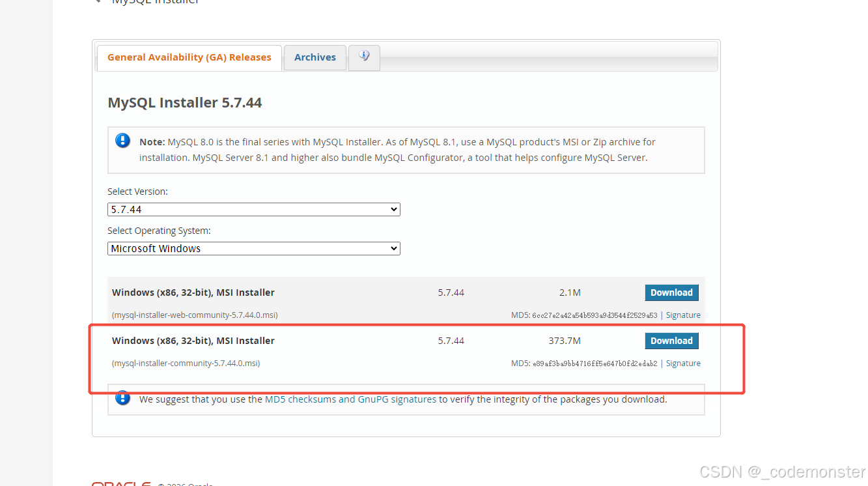
Task: Open Signature link for web-community installer
Action: 683,315
